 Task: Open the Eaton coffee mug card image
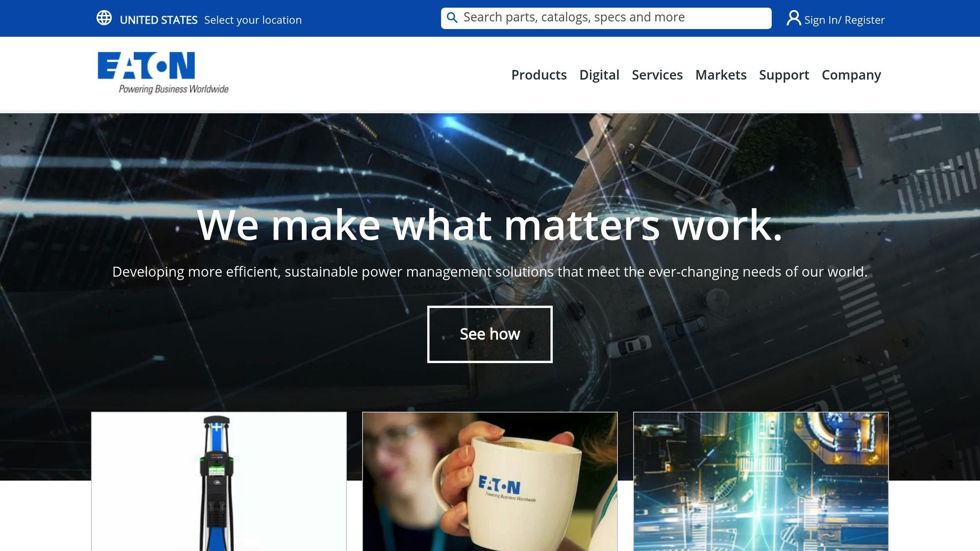[490, 482]
